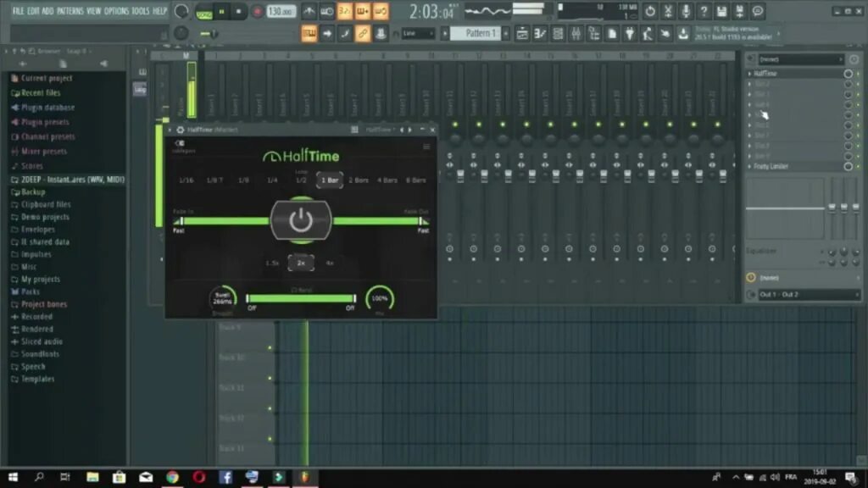Open the view browser icon
The image size is (868, 488).
coord(594,34)
